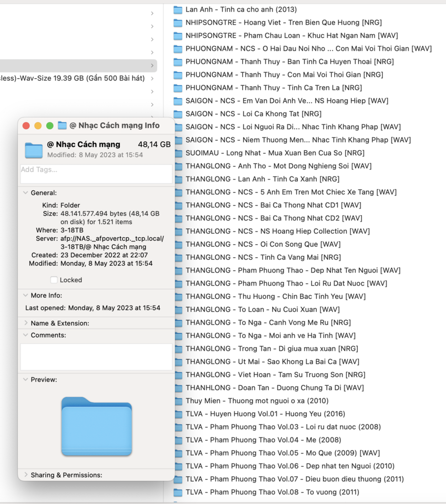
Task: Expand the Name & Extension section
Action: point(26,323)
